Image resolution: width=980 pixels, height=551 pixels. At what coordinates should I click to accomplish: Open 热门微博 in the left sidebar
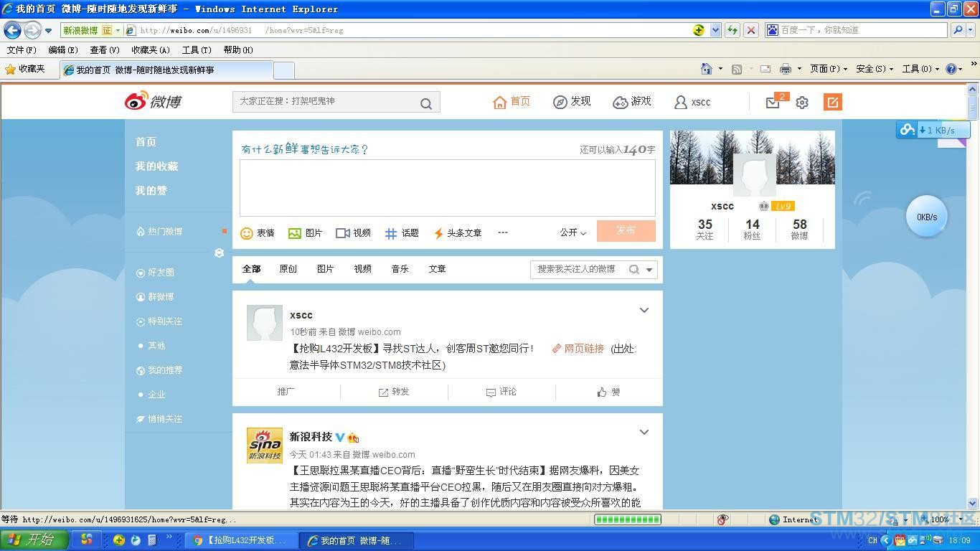(x=159, y=232)
